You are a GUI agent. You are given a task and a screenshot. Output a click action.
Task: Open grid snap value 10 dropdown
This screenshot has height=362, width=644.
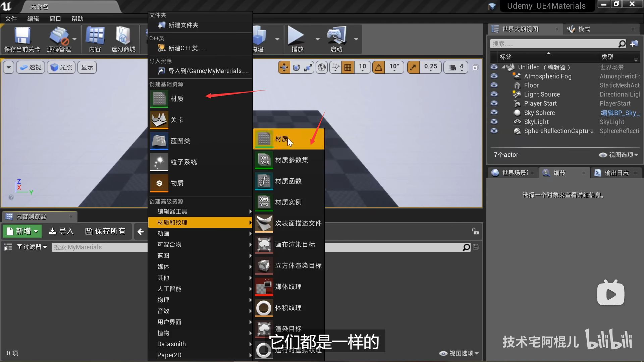tap(362, 67)
